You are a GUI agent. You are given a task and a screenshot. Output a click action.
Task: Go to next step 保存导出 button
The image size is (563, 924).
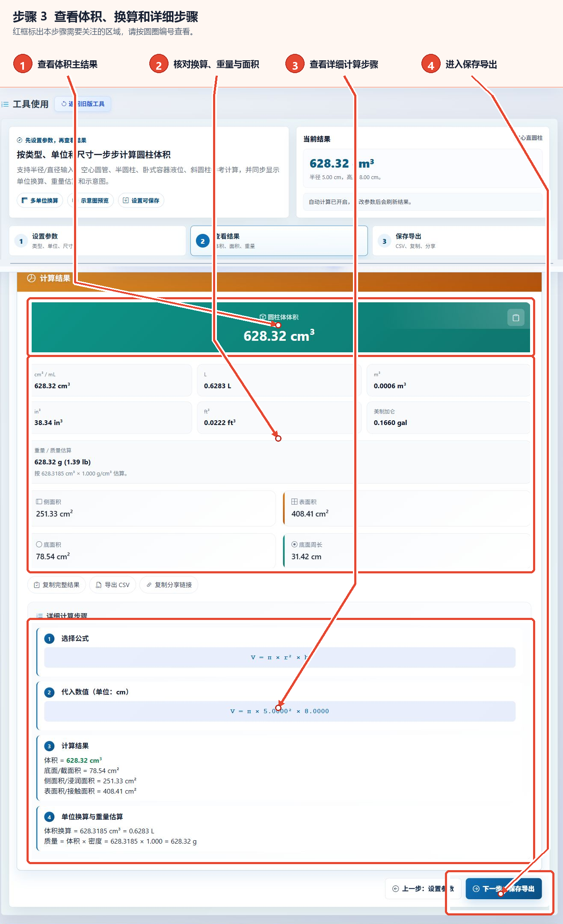pyautogui.click(x=504, y=889)
